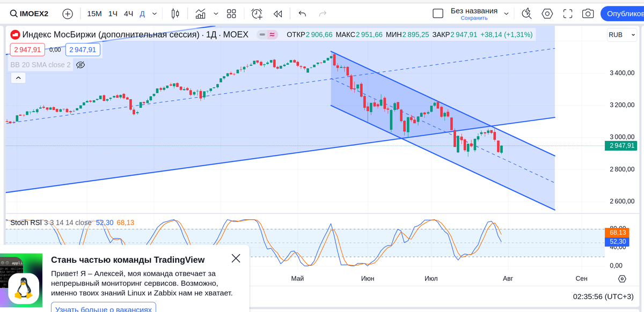Click the Stoch RSI legend value 52,30

pos(105,222)
